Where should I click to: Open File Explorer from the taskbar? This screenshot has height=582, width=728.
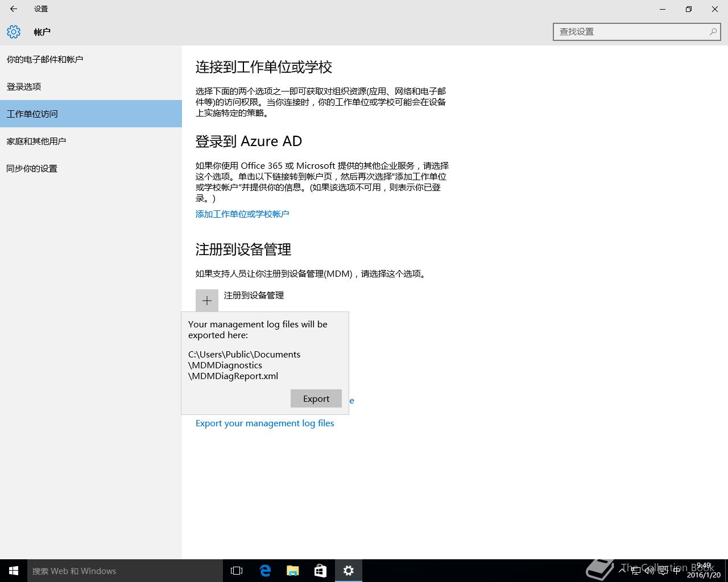pos(293,571)
